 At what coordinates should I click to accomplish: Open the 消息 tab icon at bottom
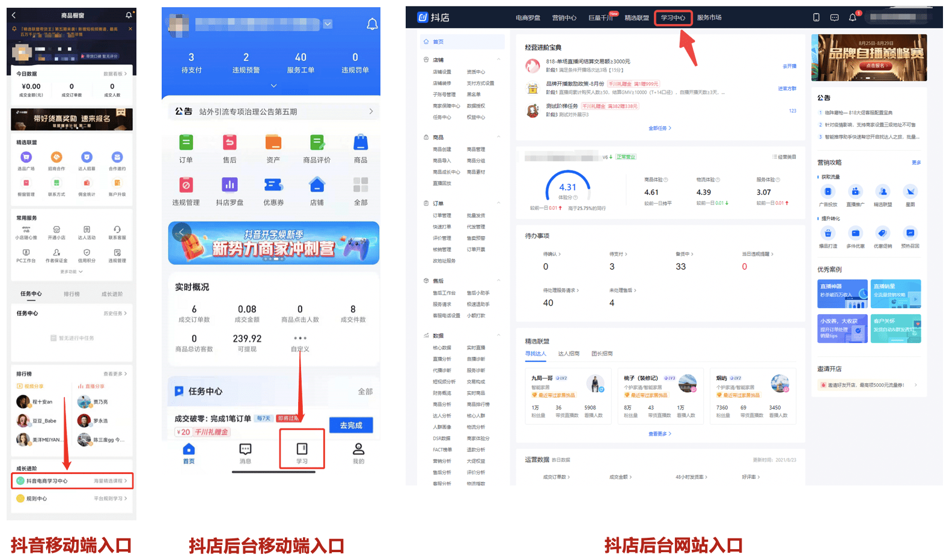tap(245, 449)
